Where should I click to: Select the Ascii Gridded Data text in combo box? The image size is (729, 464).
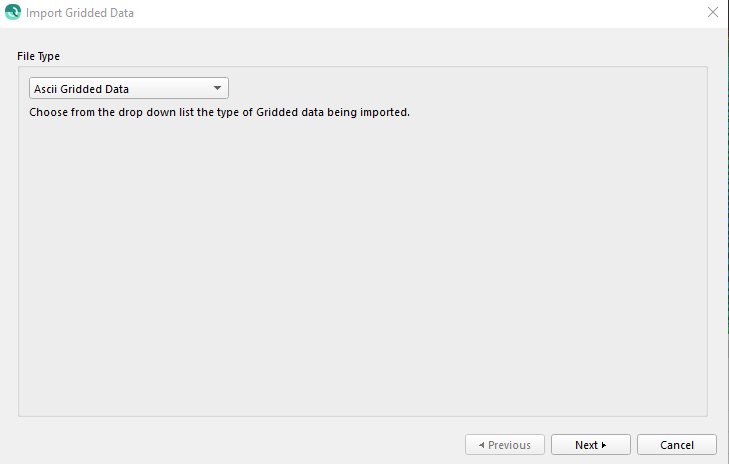click(81, 89)
